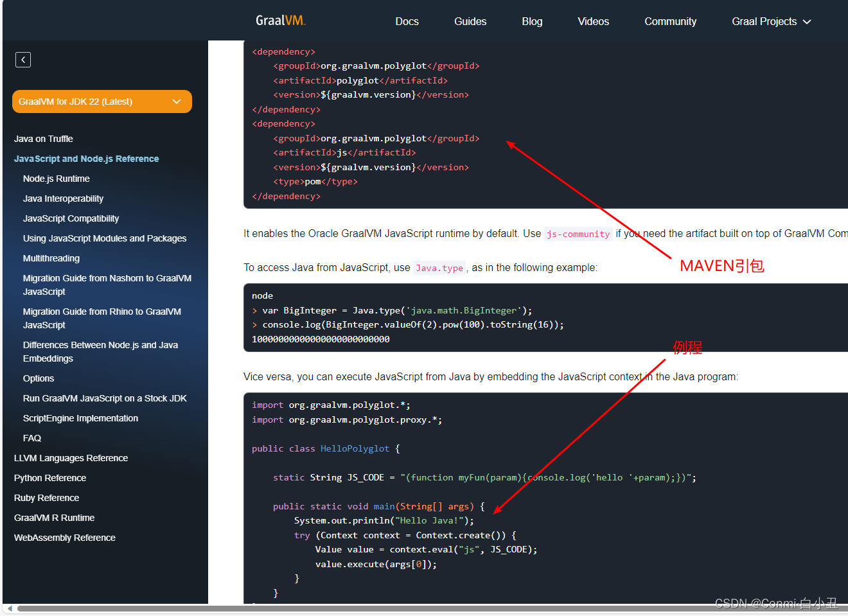Open WebAssembly Reference
The width and height of the screenshot is (848, 616).
[65, 538]
